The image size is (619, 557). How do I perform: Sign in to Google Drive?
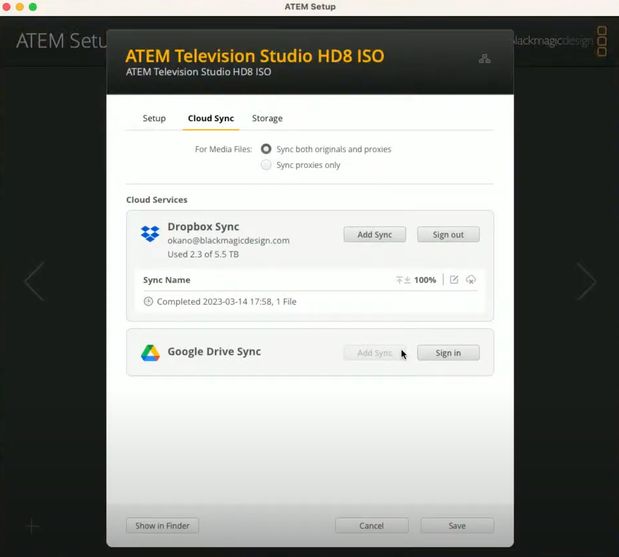pyautogui.click(x=448, y=353)
